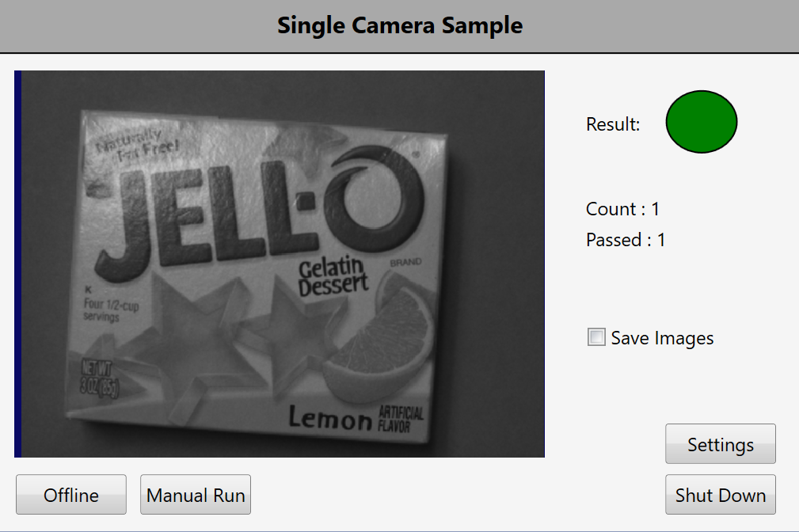
Task: Click the Artificial Flavor text on box
Action: click(x=401, y=419)
